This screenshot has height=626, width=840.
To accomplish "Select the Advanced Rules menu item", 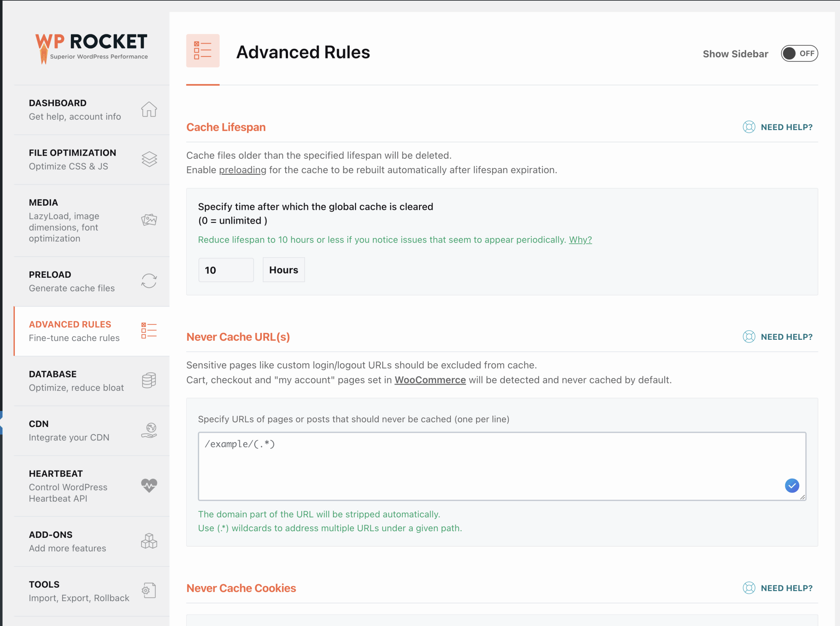I will [92, 331].
